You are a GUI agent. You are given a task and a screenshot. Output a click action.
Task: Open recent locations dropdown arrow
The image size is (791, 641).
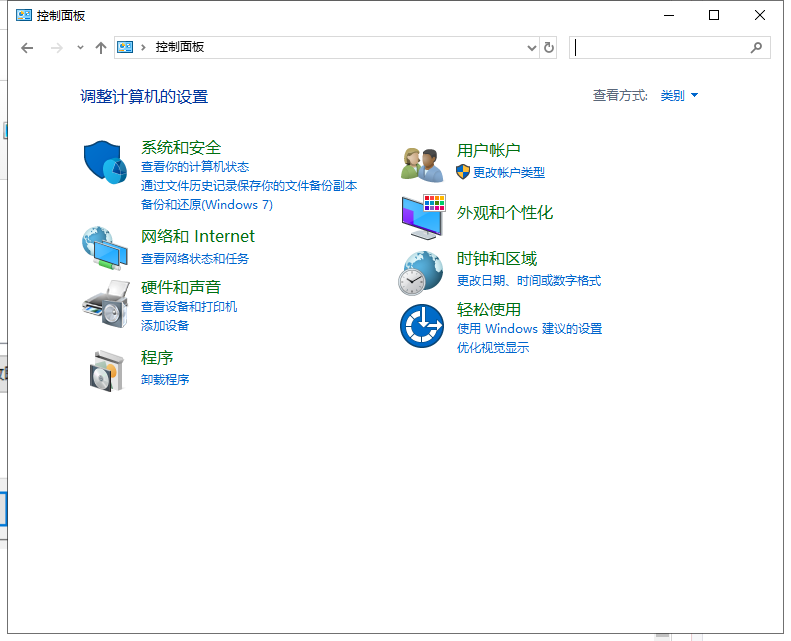80,48
